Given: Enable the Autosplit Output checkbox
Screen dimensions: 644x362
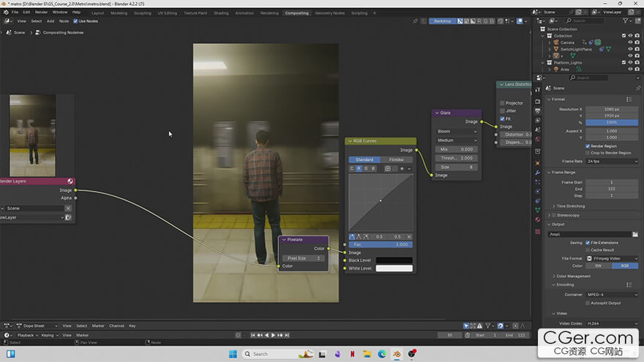Looking at the screenshot, I should click(x=588, y=303).
